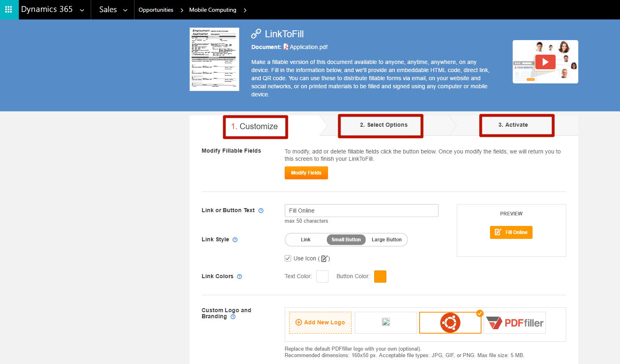Open the orange Button Color swatch

coord(380,277)
